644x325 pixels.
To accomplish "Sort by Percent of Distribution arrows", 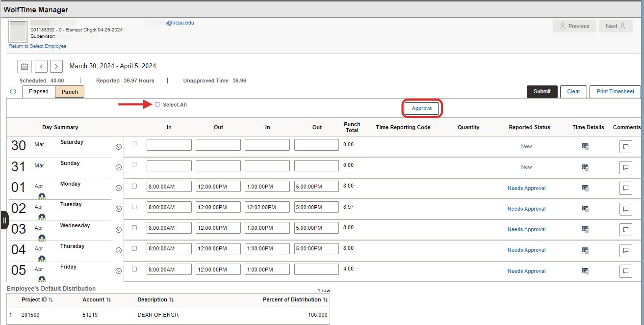I will [x=325, y=299].
